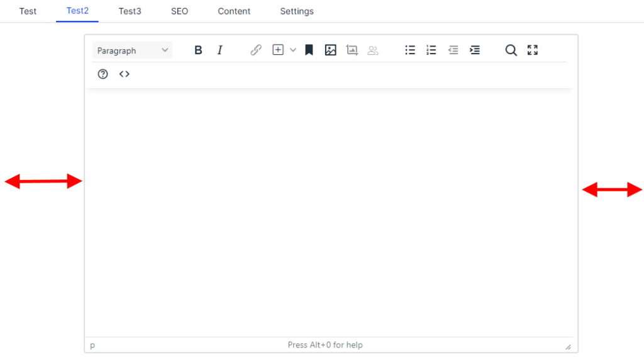The image size is (644, 357).
Task: Click the image crop/media tool icon
Action: 352,50
